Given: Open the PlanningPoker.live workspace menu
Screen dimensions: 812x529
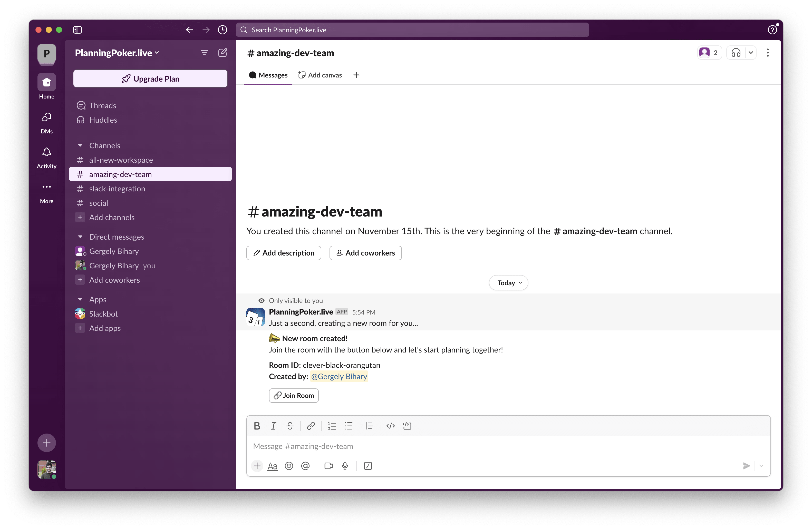Looking at the screenshot, I should point(117,53).
